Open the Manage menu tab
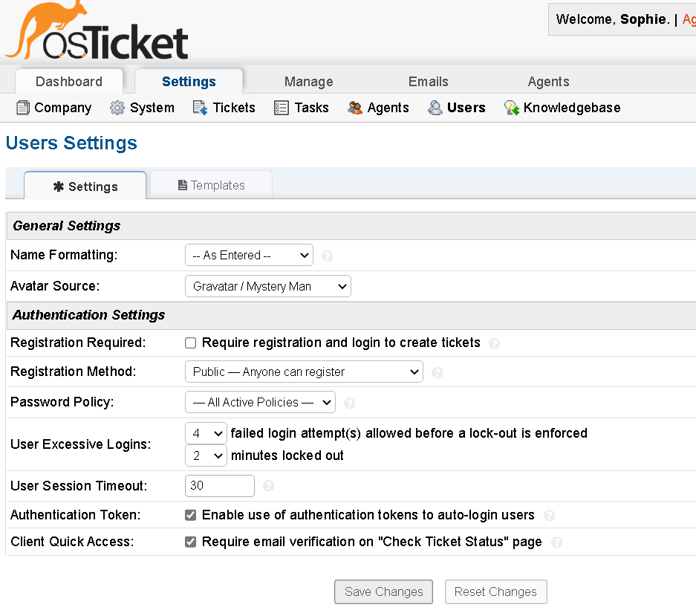Image resolution: width=696 pixels, height=616 pixels. 308,82
